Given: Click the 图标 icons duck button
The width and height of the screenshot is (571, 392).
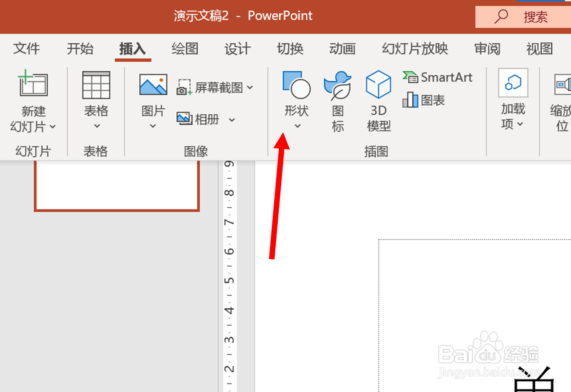Looking at the screenshot, I should coord(338,85).
